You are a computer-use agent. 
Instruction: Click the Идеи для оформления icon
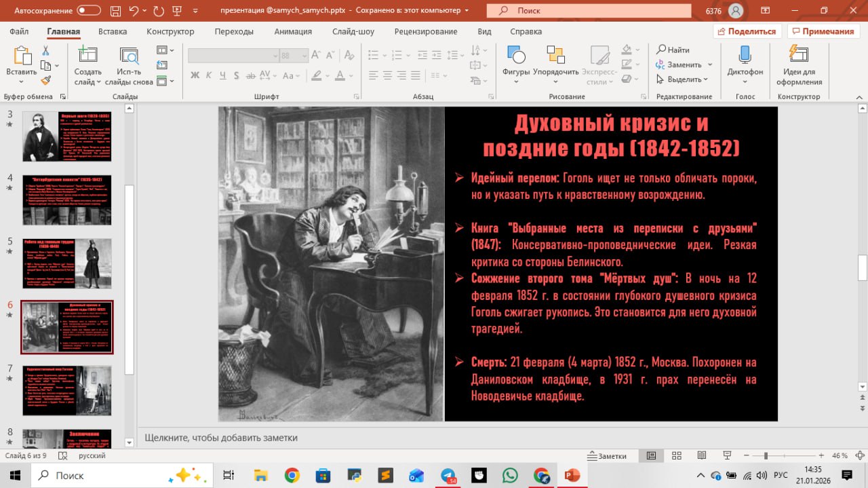coord(799,55)
